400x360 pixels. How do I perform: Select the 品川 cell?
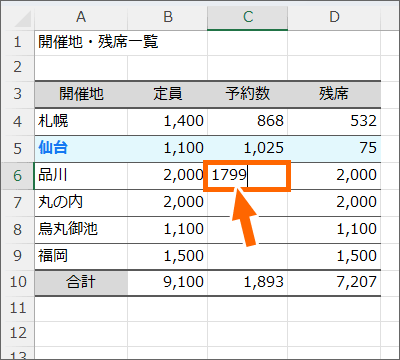(81, 176)
